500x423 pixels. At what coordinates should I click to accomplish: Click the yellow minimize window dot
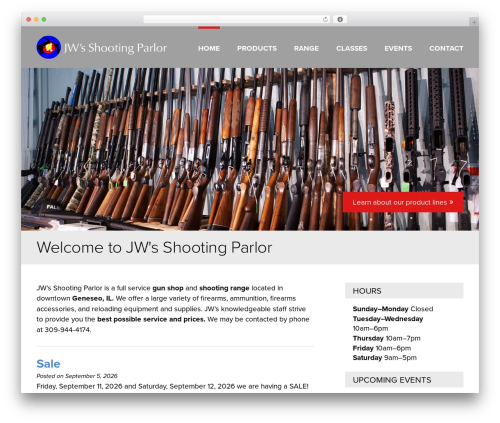[36, 20]
